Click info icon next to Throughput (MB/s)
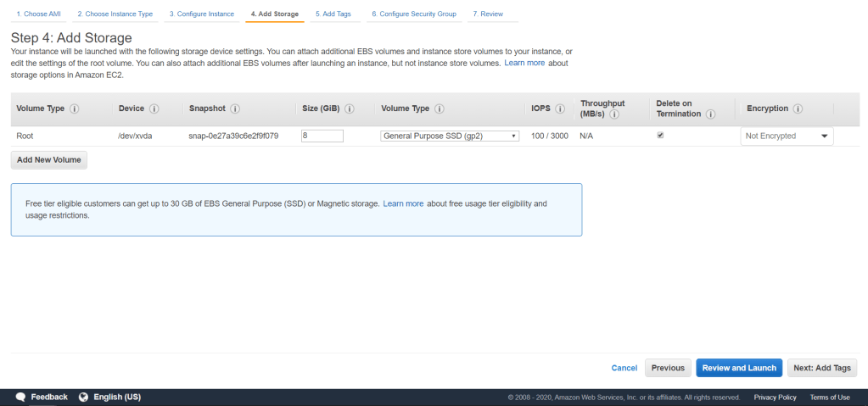 pos(613,114)
